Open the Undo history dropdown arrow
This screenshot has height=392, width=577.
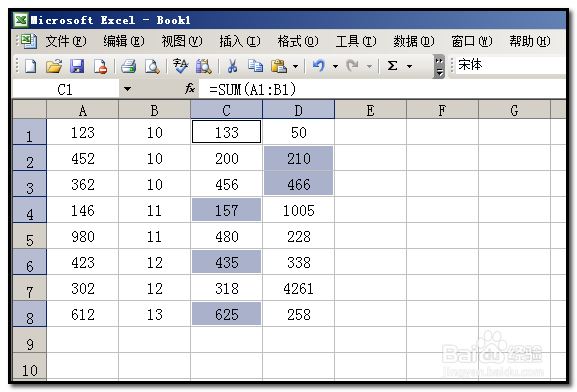[x=335, y=67]
